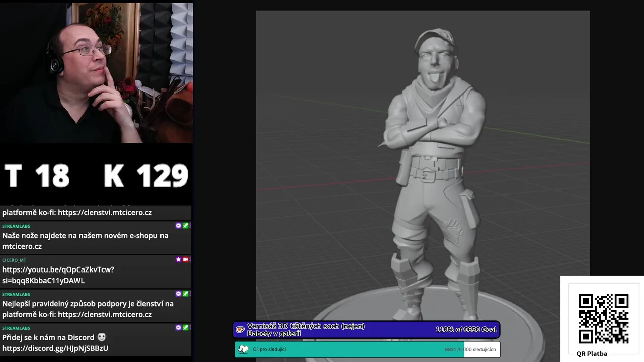Click the red camera badge of CICERO_MT
Image resolution: width=644 pixels, height=362 pixels.
(x=185, y=259)
